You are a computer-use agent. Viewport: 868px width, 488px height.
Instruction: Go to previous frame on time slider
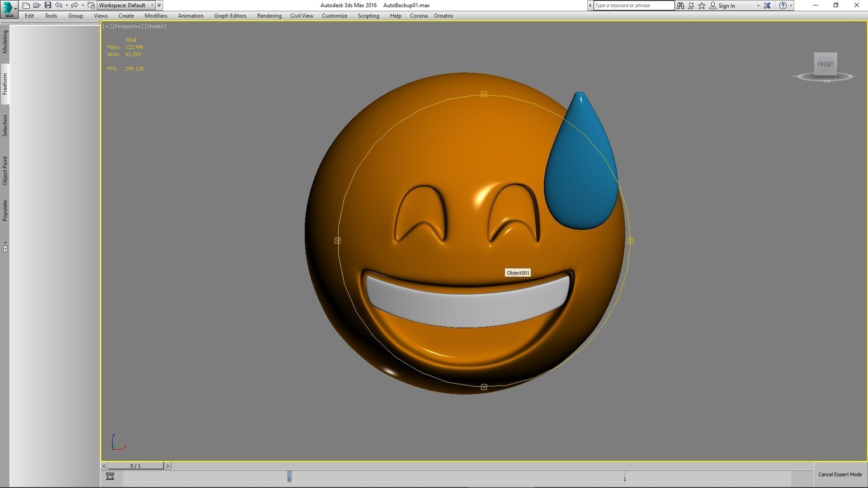[104, 466]
